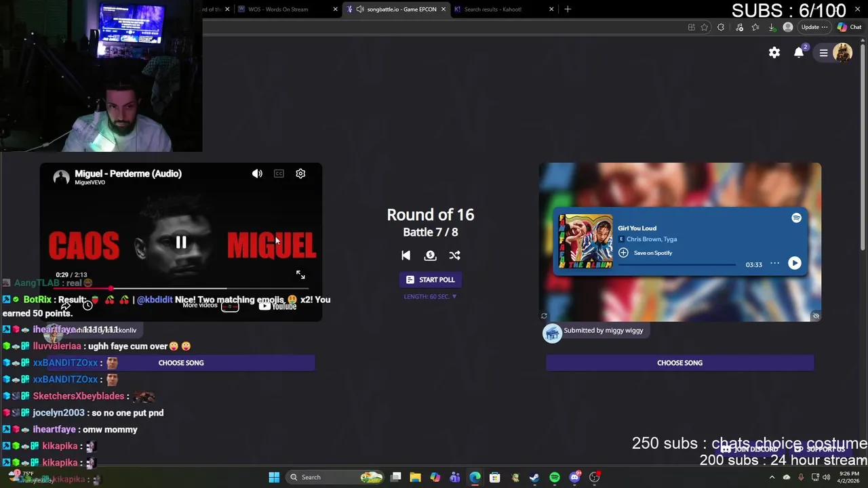Open songbattle settings gear

pyautogui.click(x=774, y=53)
